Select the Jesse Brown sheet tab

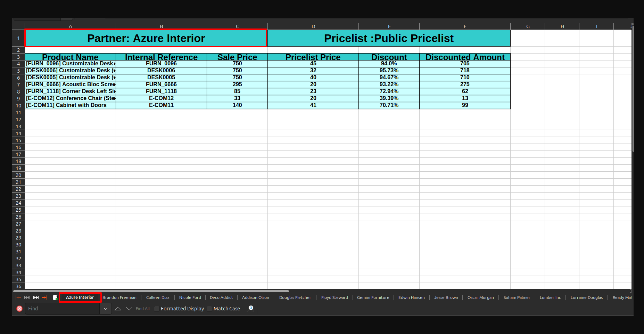point(446,298)
